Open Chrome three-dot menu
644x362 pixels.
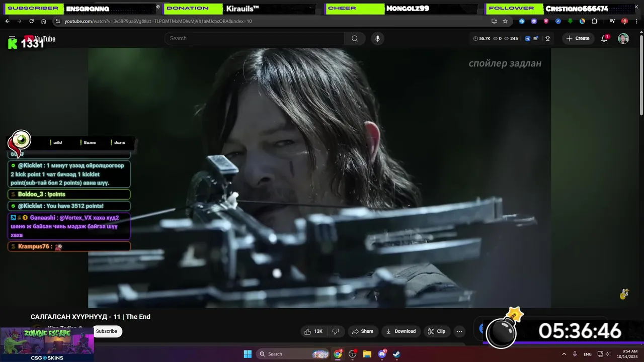pyautogui.click(x=635, y=21)
